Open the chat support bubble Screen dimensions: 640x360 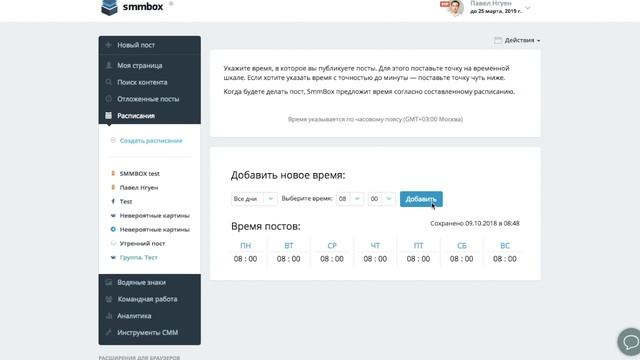(x=630, y=342)
